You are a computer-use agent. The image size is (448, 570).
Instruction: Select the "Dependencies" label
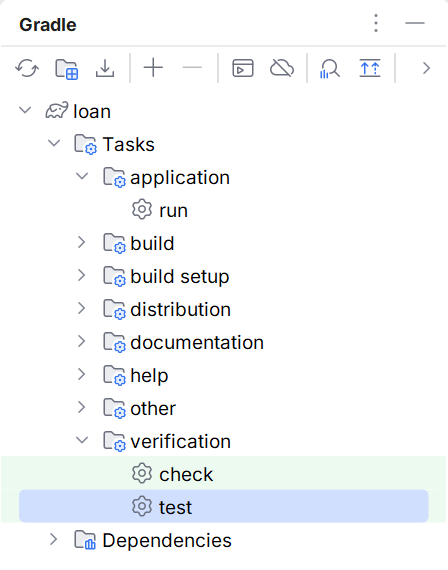(x=167, y=541)
